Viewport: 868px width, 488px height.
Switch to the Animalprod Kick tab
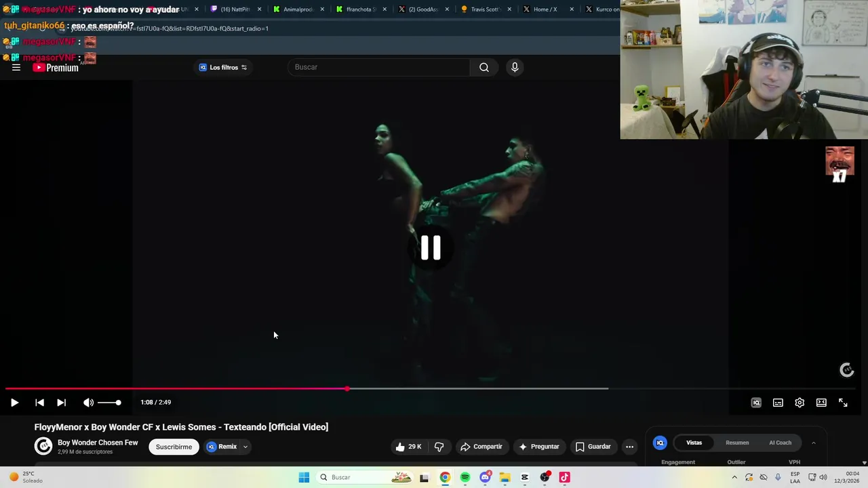coord(298,9)
